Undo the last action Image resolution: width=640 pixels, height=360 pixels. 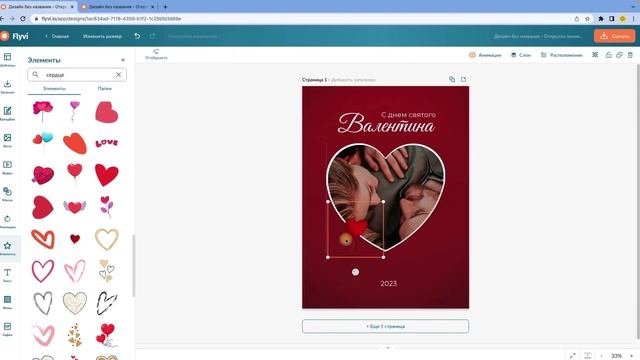pos(137,36)
